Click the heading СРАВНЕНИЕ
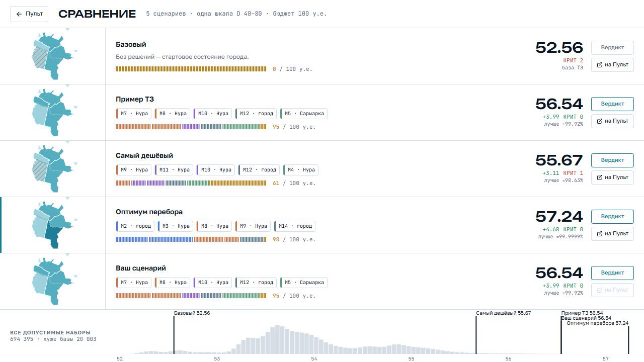644x362 pixels. [x=97, y=14]
